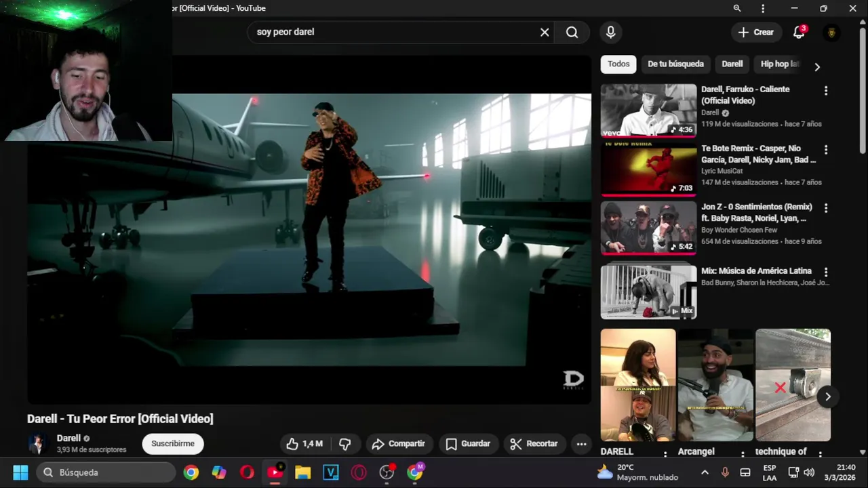Select the Todos filter chip

pyautogui.click(x=618, y=64)
